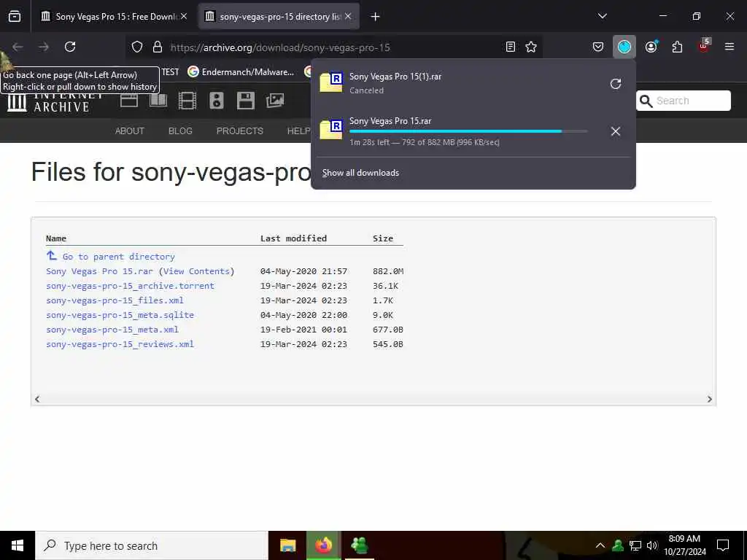Open the Images icon
The image size is (747, 560).
point(275,101)
